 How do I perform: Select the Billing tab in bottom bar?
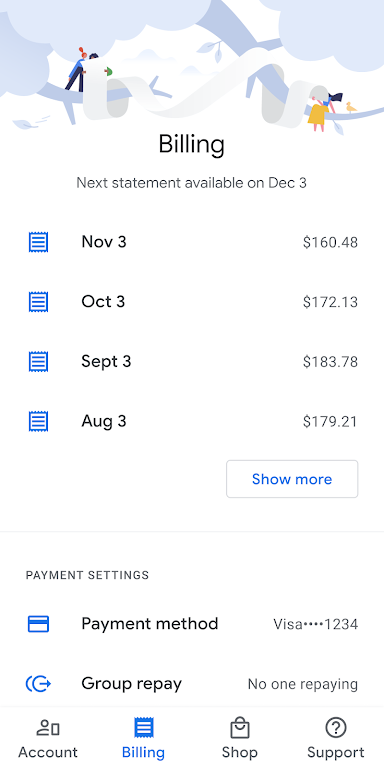(144, 738)
